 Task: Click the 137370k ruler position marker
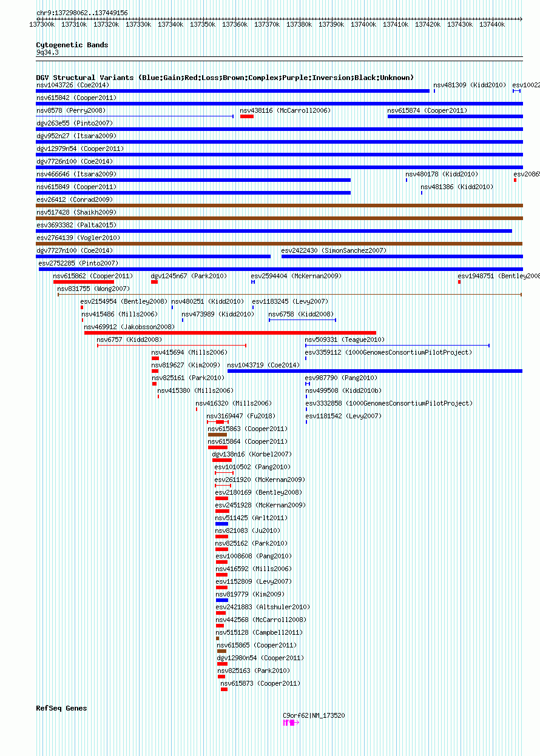click(x=266, y=24)
